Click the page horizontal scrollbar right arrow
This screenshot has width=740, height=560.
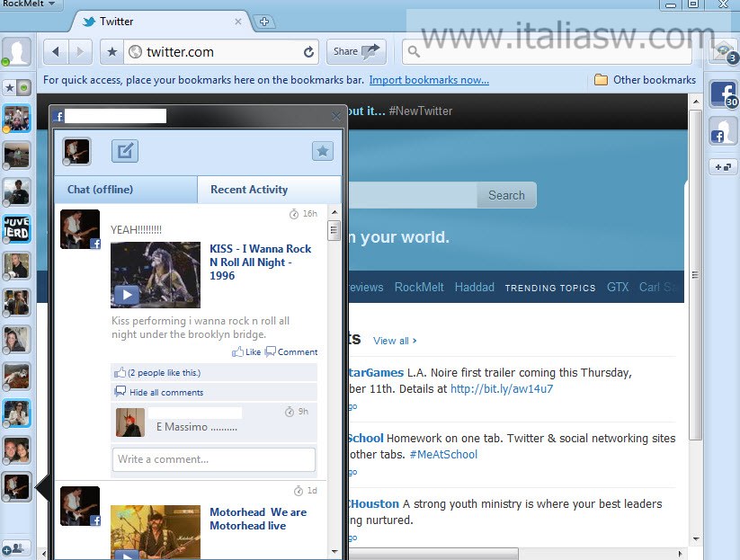(x=680, y=554)
